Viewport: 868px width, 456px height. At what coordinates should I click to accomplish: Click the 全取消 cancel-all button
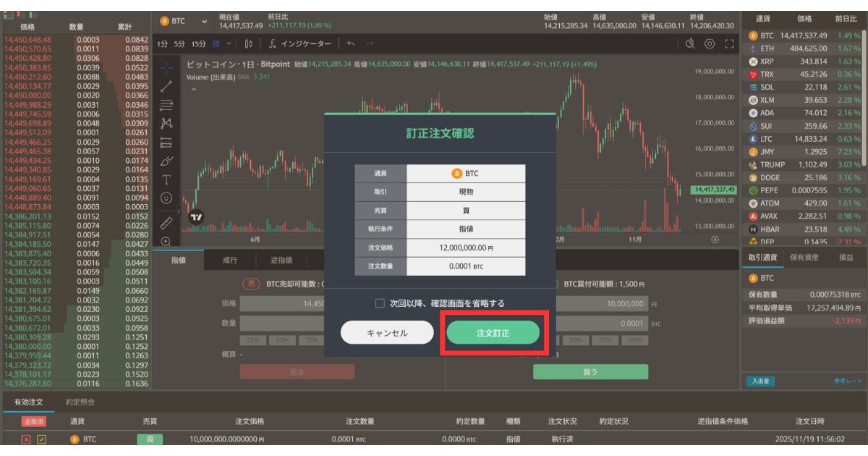pyautogui.click(x=33, y=421)
